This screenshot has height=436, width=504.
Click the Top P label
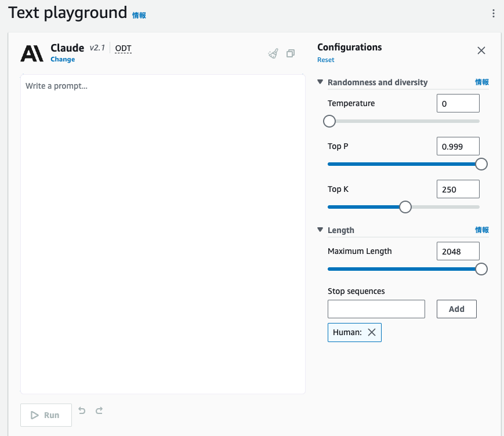pos(338,146)
